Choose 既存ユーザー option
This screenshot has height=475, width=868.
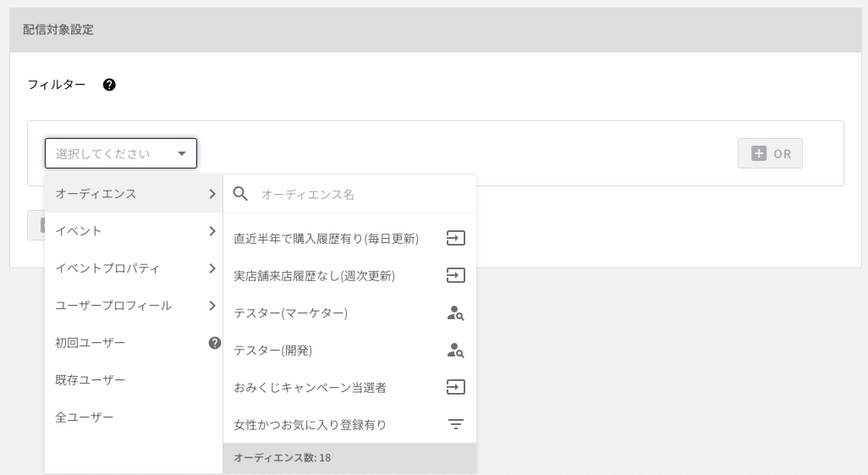click(134, 379)
